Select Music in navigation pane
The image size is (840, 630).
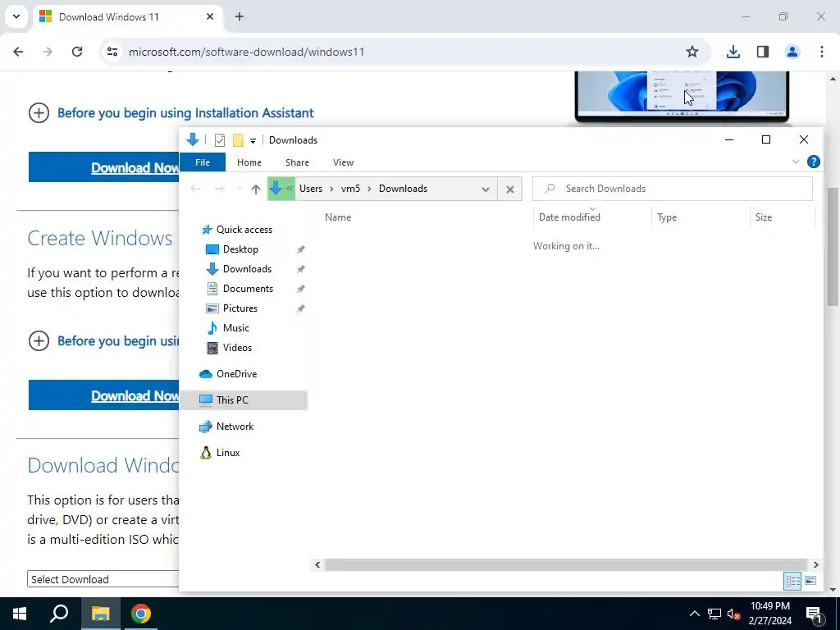pos(235,328)
